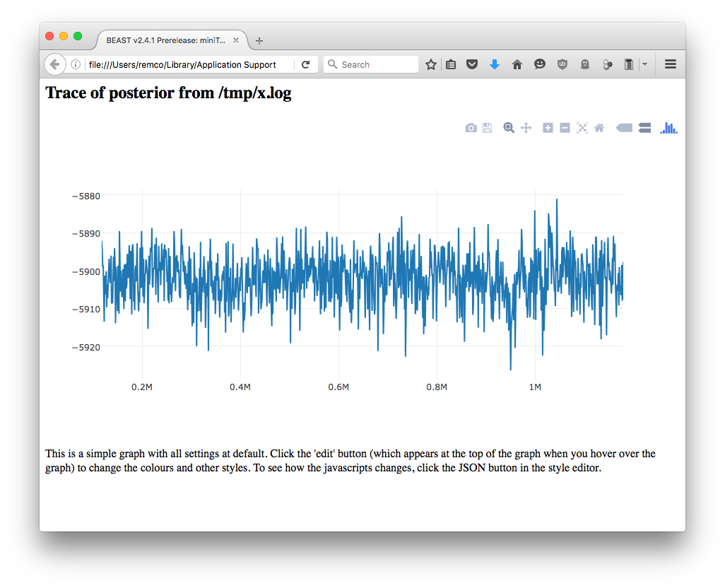Viewport: 725px width, 588px height.
Task: Click y-axis label −5920
Action: pyautogui.click(x=86, y=347)
